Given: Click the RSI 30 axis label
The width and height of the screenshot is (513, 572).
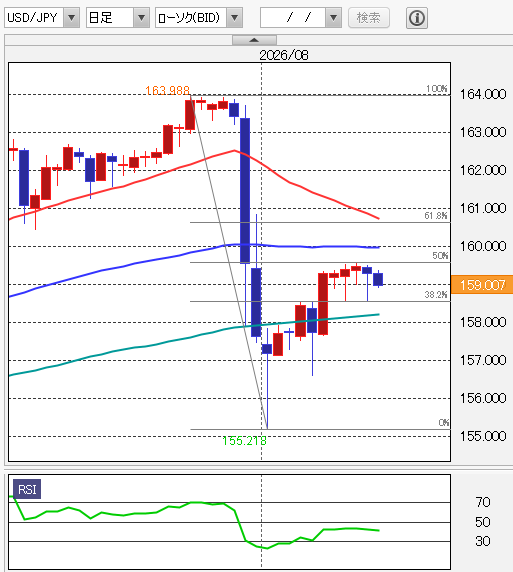Looking at the screenshot, I should (x=483, y=541).
